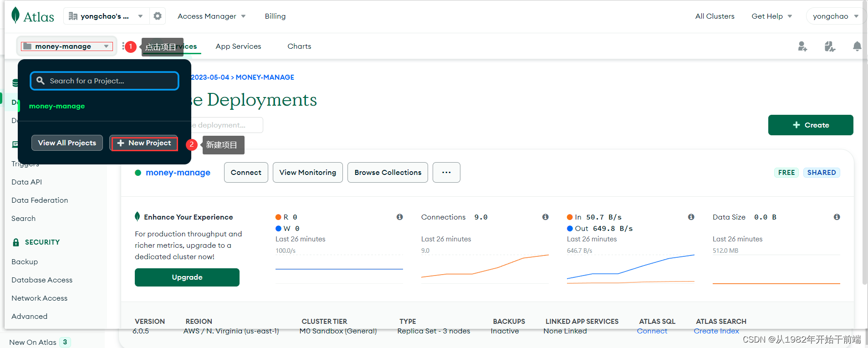This screenshot has height=348, width=868.
Task: Open the Data API sidebar item
Action: point(26,182)
